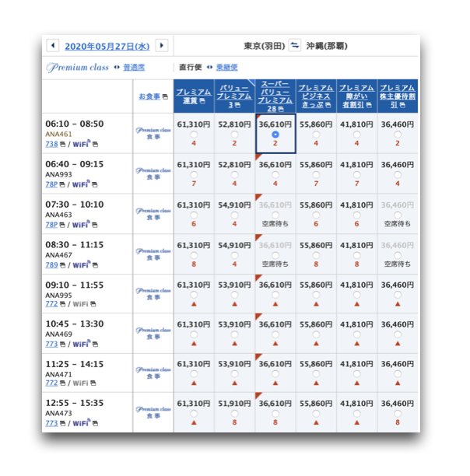
Task: Open バリュープレミアム3 fare header
Action: [x=234, y=96]
